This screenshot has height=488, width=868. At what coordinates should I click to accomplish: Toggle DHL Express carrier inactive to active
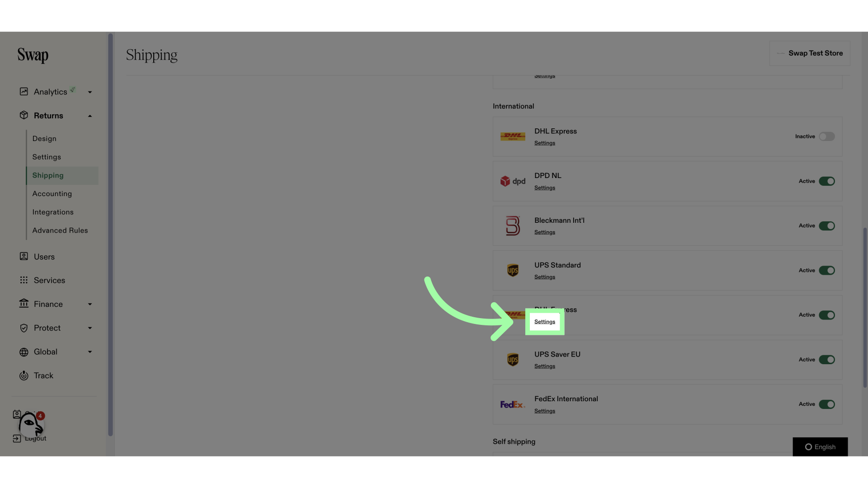[827, 136]
